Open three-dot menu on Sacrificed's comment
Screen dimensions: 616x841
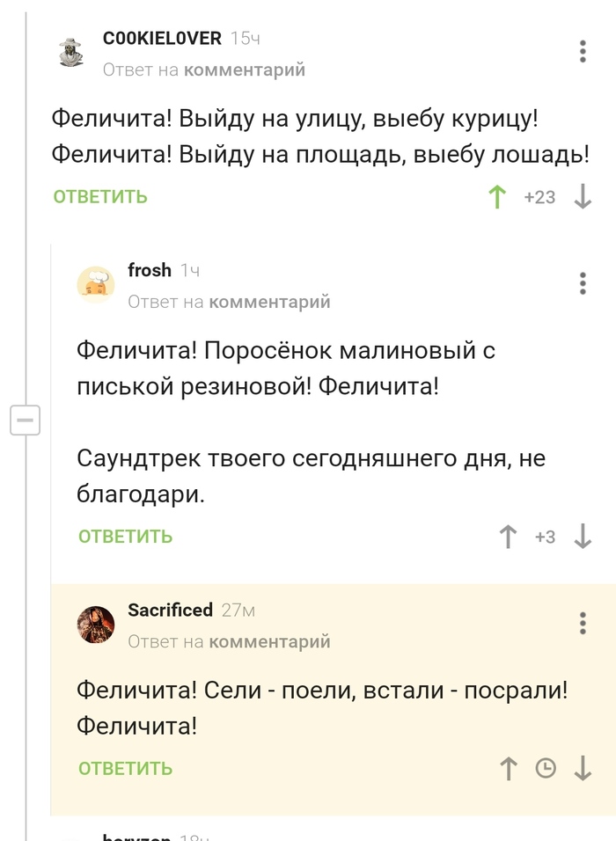pos(583,623)
